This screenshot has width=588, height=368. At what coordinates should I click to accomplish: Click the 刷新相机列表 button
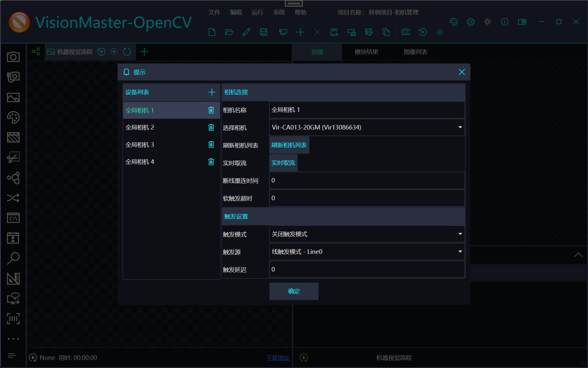pyautogui.click(x=289, y=145)
